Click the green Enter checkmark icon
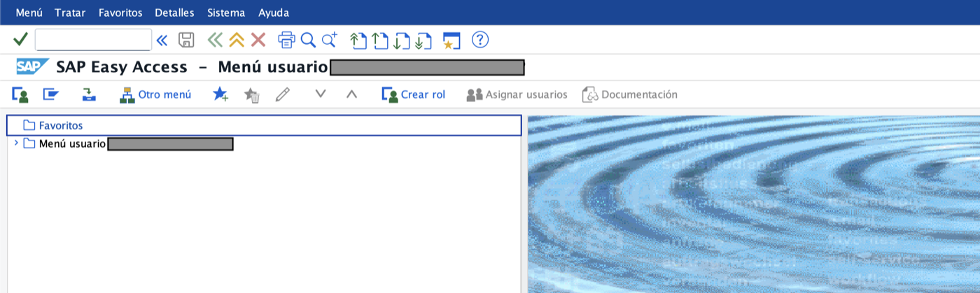 pyautogui.click(x=20, y=40)
